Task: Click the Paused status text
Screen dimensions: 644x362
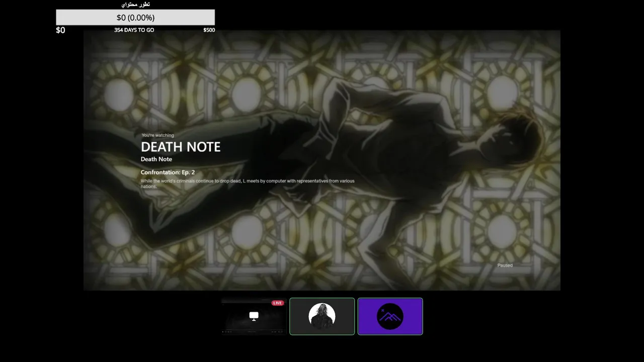Action: [505, 265]
